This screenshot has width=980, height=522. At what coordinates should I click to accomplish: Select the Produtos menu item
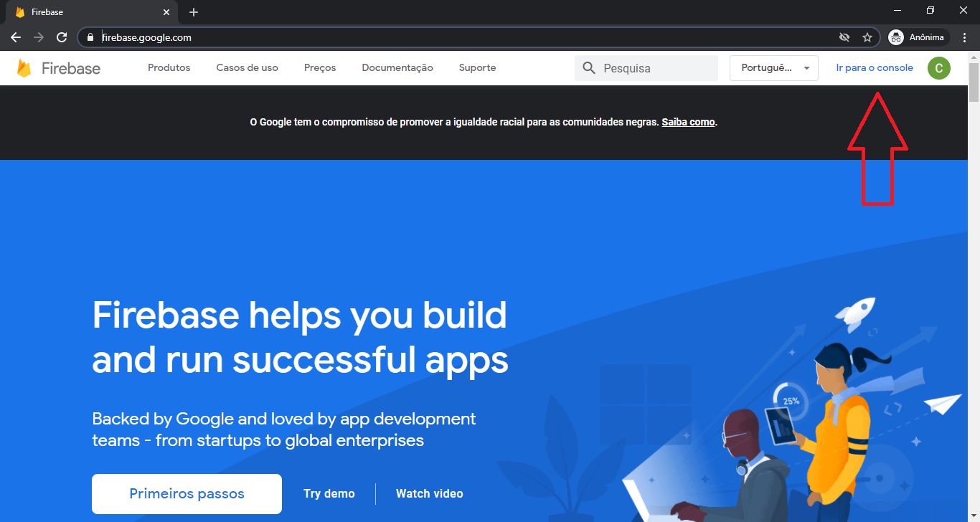coord(169,67)
